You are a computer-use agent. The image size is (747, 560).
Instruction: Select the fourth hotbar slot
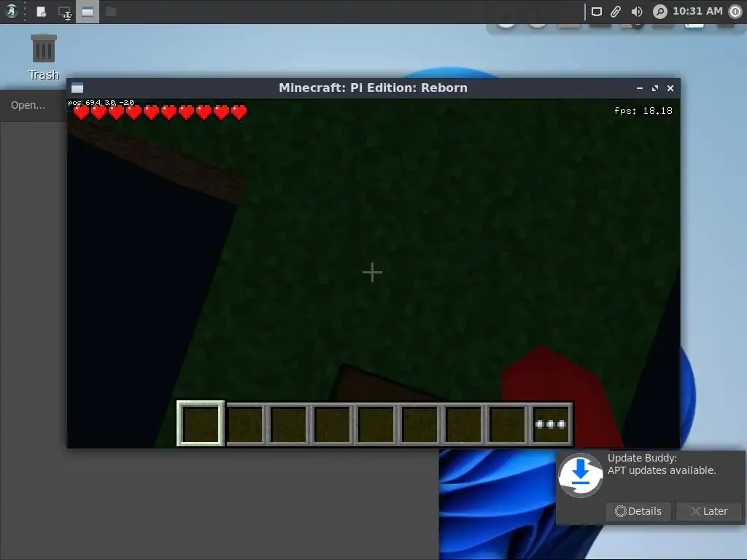pos(332,424)
